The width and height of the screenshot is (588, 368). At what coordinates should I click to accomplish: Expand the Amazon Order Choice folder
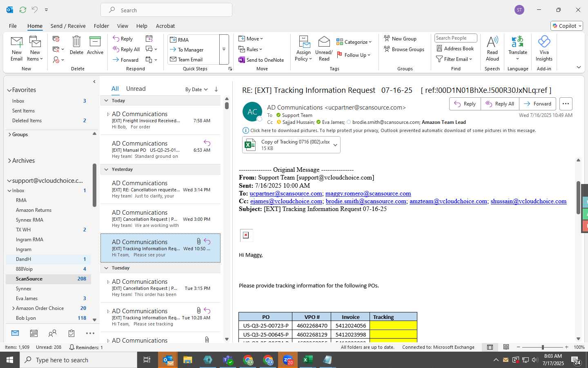pos(13,308)
